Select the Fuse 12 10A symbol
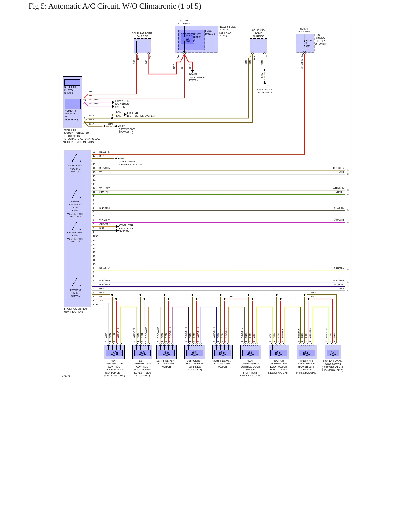 (184, 39)
